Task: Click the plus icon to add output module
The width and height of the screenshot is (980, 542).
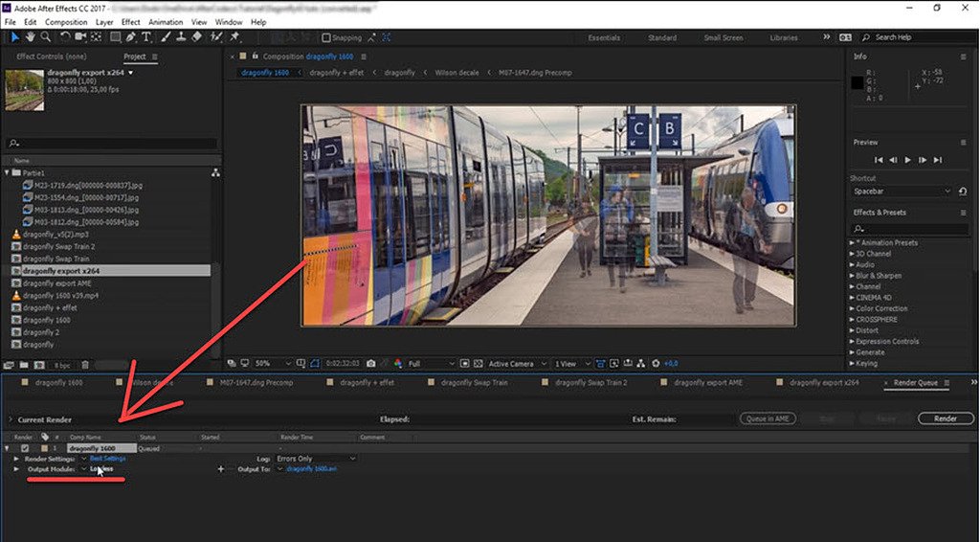Action: coord(221,469)
